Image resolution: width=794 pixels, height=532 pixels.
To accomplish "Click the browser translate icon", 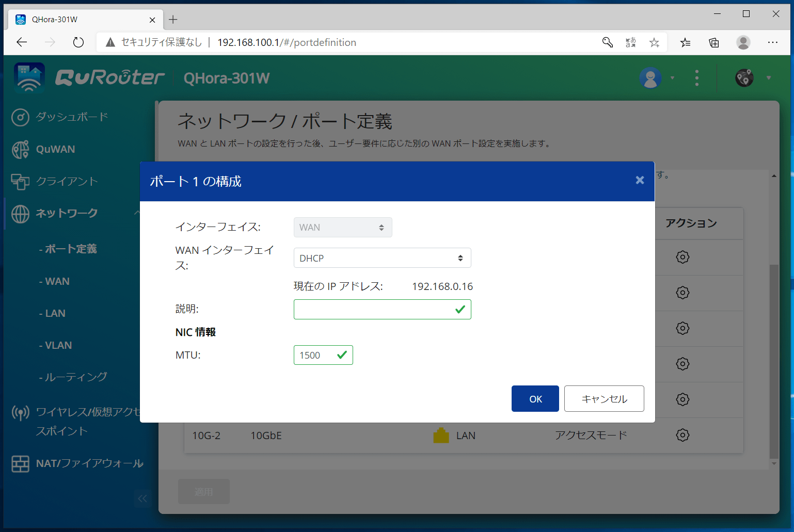I will 631,42.
